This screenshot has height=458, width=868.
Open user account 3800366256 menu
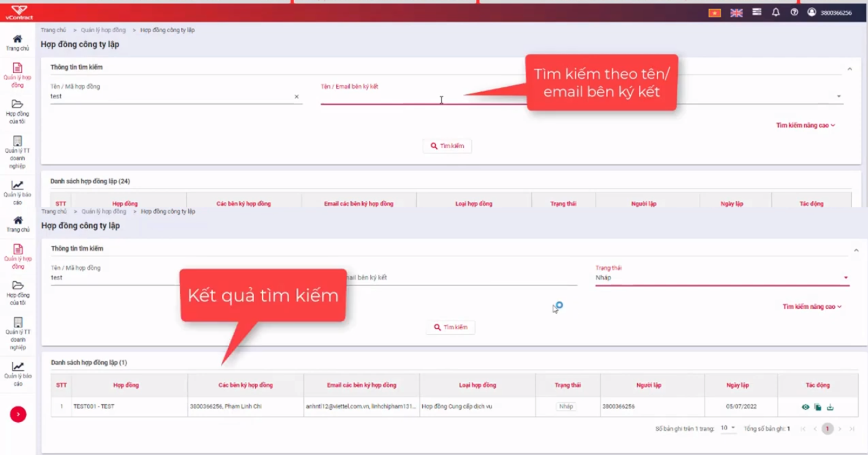click(x=830, y=12)
